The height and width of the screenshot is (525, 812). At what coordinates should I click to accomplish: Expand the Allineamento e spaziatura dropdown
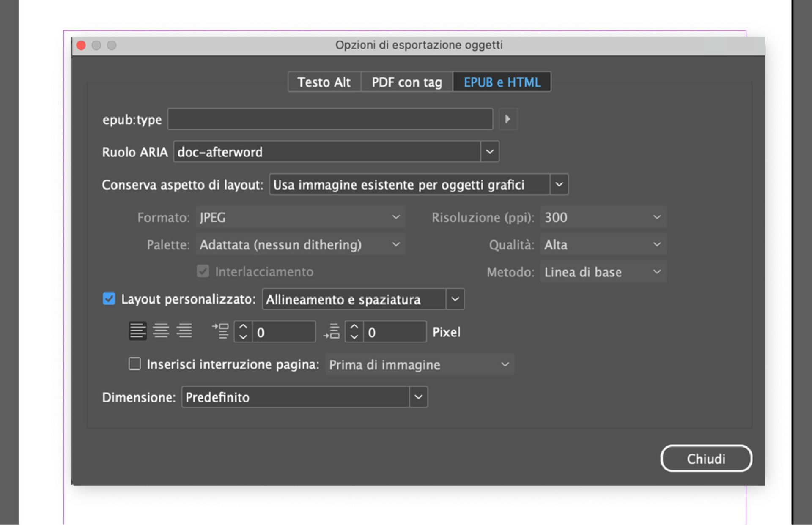pyautogui.click(x=455, y=299)
